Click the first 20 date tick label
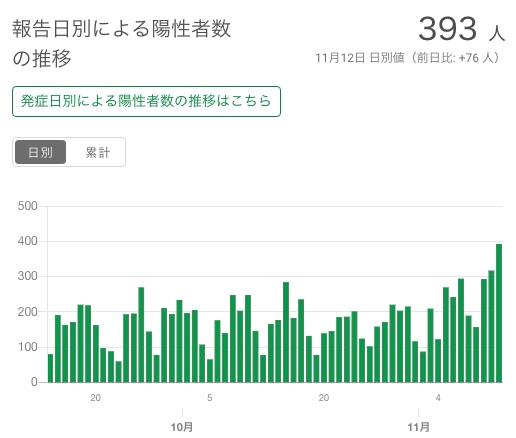Viewport: 516px width, 438px height. (x=95, y=398)
